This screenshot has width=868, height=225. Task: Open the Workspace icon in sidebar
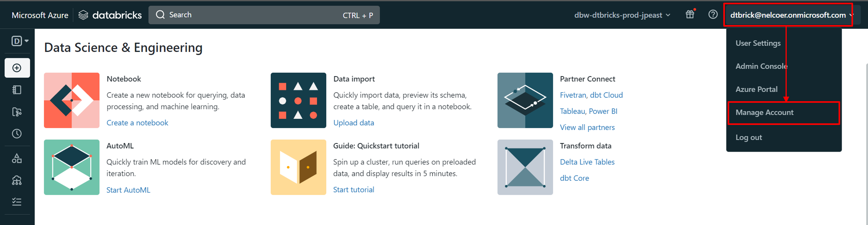(x=17, y=90)
